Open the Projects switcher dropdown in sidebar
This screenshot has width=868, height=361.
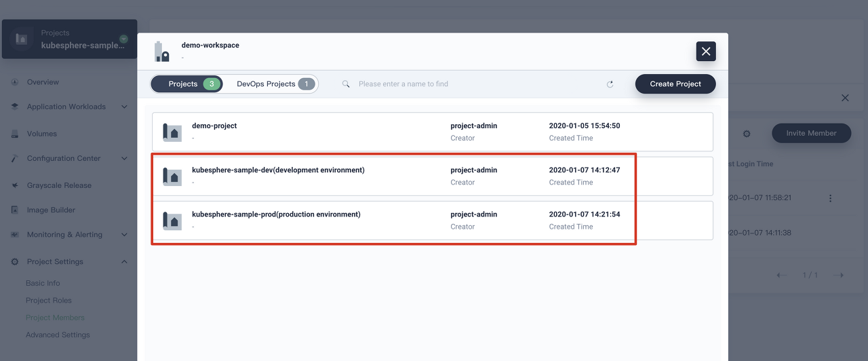[x=123, y=39]
